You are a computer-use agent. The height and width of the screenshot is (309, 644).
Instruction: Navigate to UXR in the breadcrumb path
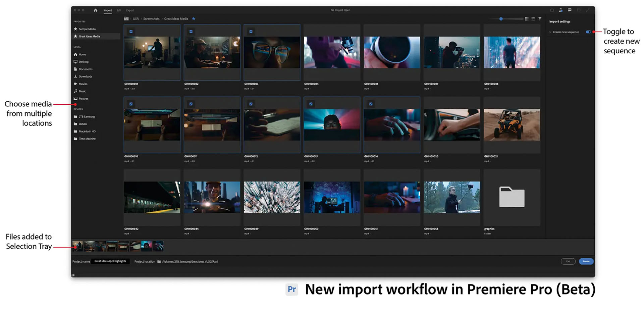(x=136, y=19)
